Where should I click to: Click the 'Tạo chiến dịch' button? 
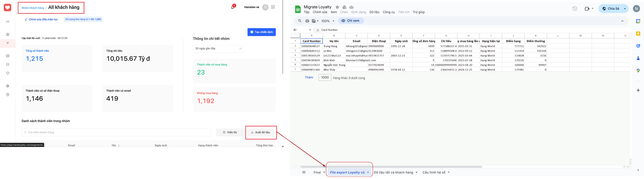point(262,32)
